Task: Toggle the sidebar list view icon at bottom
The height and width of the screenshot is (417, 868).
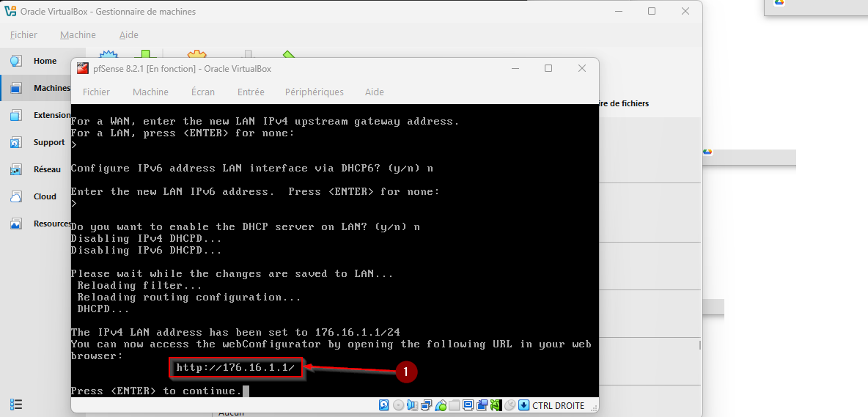Action: pyautogui.click(x=16, y=405)
